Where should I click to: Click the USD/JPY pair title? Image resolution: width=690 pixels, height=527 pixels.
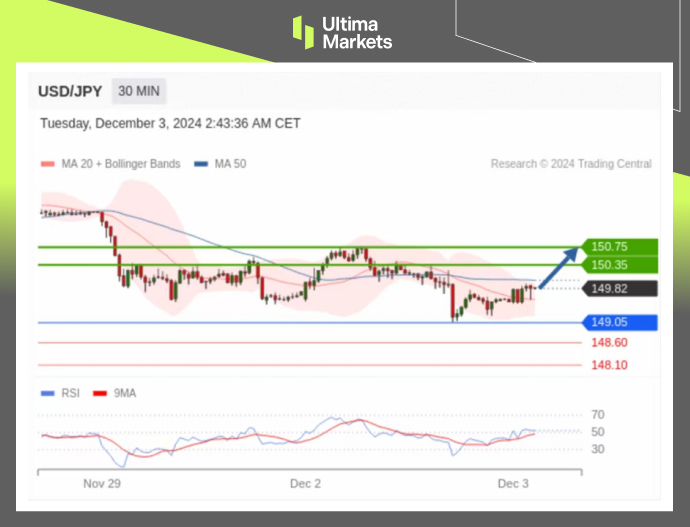tap(70, 91)
